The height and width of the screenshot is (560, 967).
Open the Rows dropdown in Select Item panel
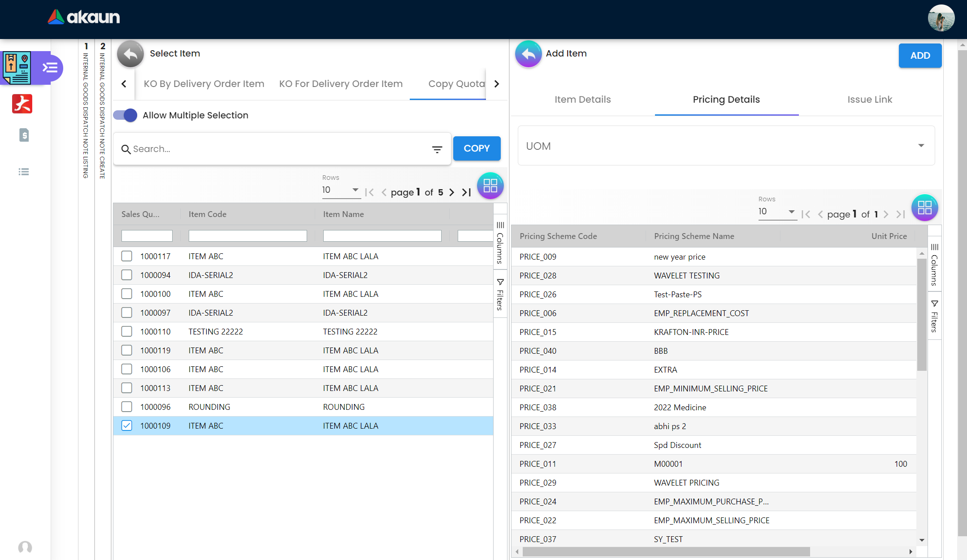[x=341, y=190]
